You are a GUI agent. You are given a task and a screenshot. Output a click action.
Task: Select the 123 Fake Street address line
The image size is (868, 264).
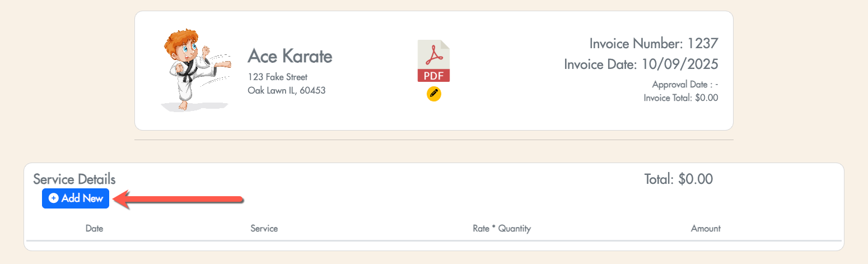(277, 77)
